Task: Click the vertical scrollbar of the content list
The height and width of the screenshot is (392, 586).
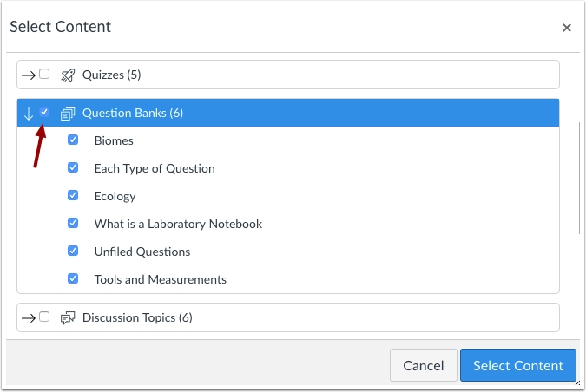Action: point(580,178)
